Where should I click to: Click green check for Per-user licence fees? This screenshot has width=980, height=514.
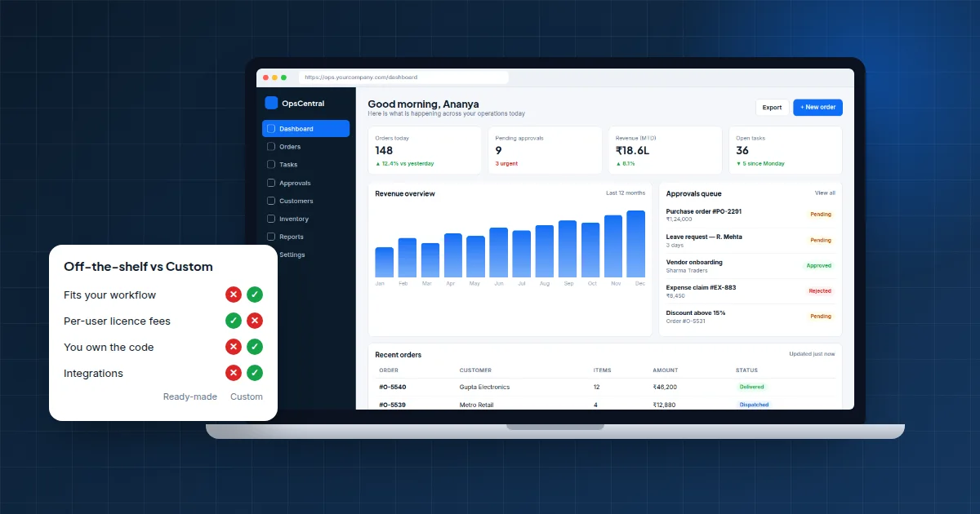[x=234, y=321]
